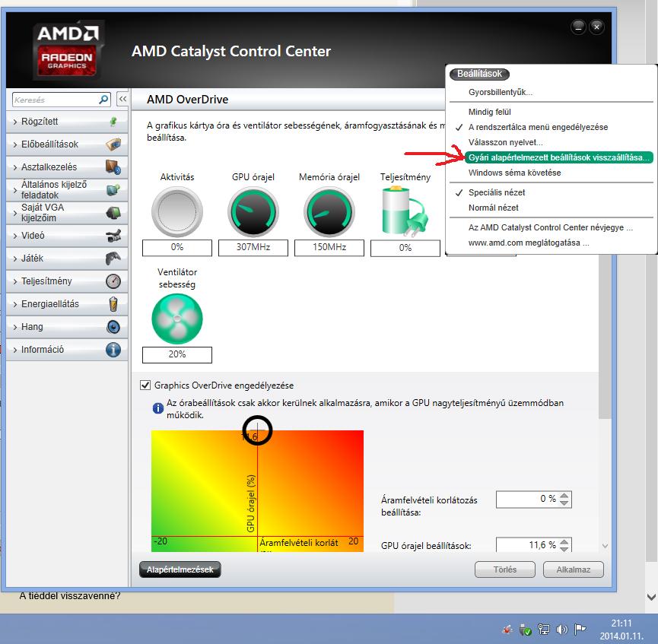Click the Alkalmaz button
The height and width of the screenshot is (644, 658).
[x=574, y=569]
